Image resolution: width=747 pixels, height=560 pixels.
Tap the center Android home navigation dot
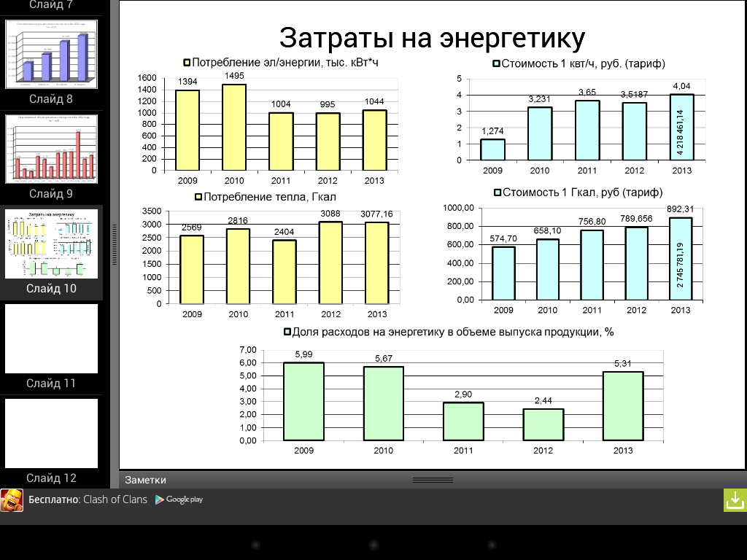373,545
